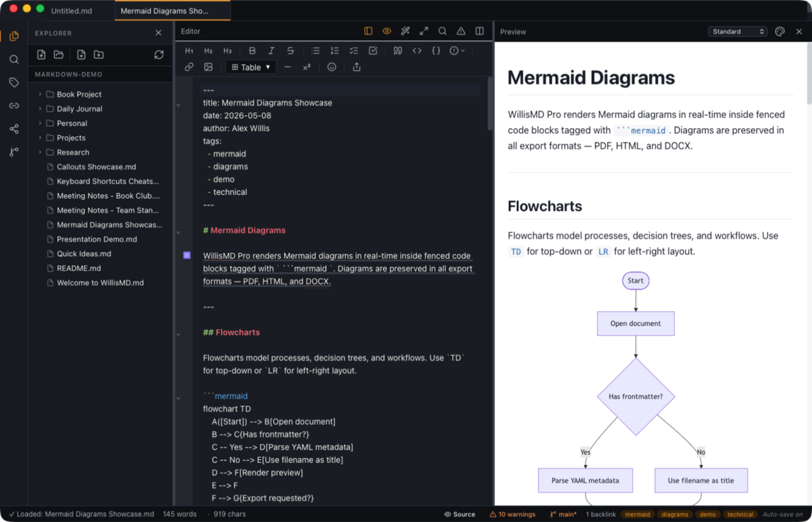Apply Heading 2 formatting
Viewport: 812px width, 522px height.
coord(208,51)
